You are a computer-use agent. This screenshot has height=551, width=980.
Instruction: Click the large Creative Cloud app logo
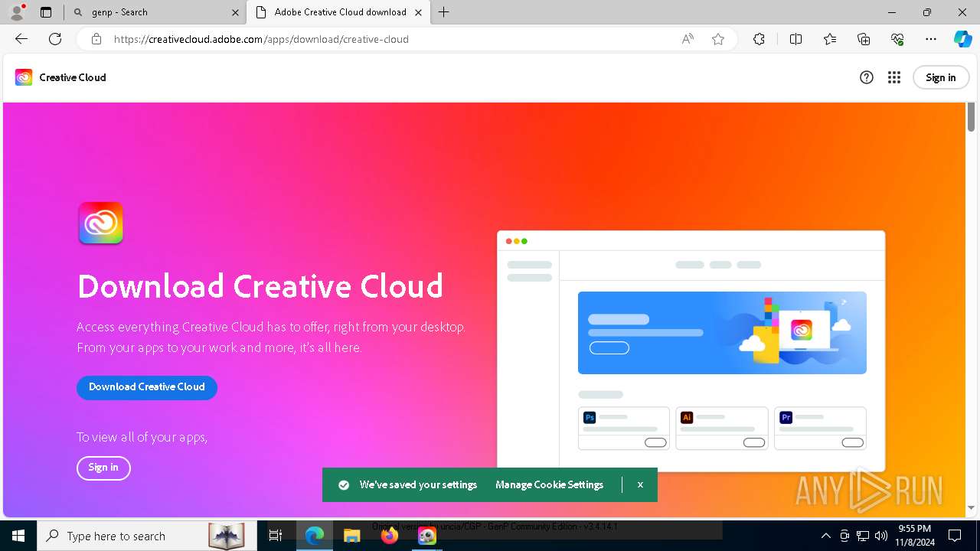100,223
